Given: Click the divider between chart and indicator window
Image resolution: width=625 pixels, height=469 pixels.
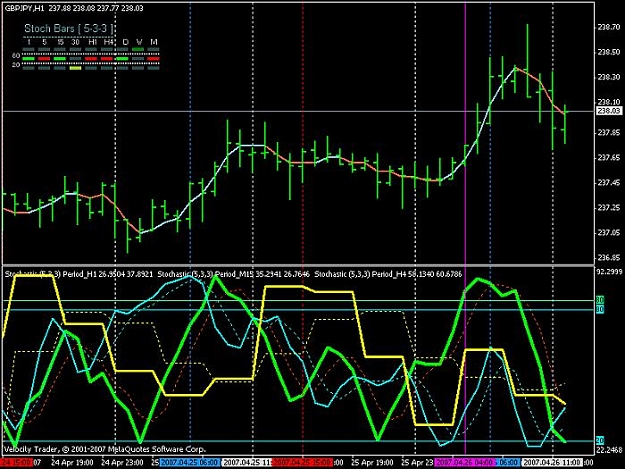Looking at the screenshot, I should (x=298, y=265).
